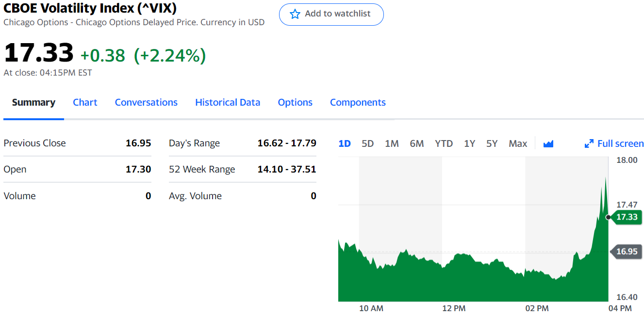This screenshot has height=316, width=644.
Task: Click the Day's Range value 16.62 - 17.79
Action: [x=287, y=143]
